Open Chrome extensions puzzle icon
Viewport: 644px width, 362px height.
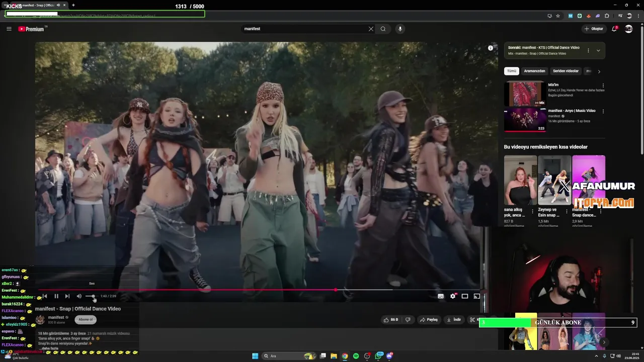pos(607,16)
